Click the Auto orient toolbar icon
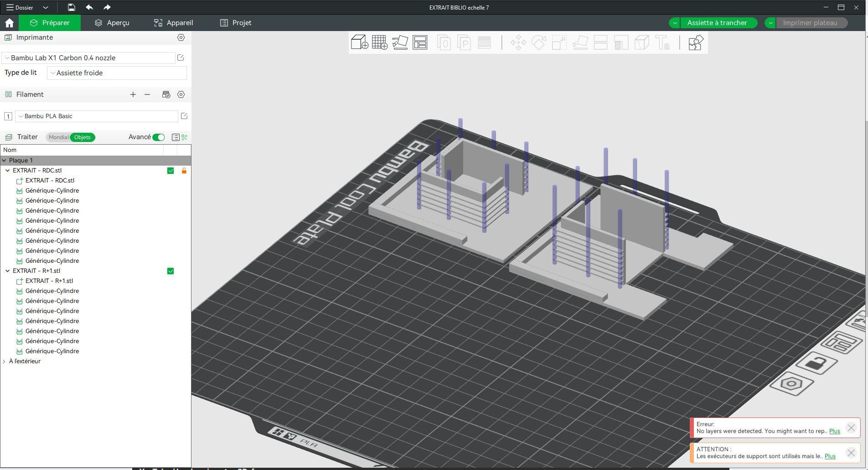The image size is (868, 470). tap(400, 42)
